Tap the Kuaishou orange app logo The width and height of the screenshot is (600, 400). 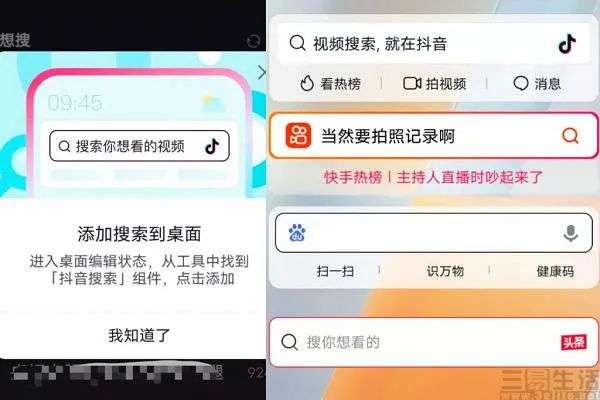click(298, 136)
